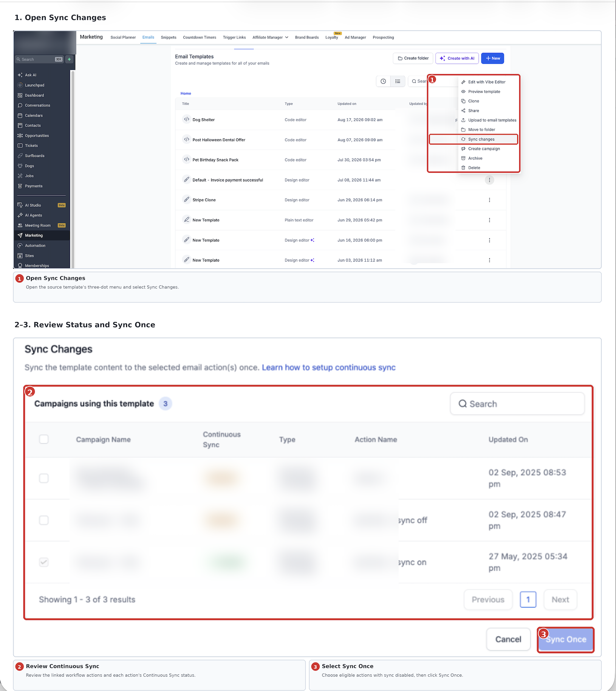Click the Sync Once button
The image size is (616, 691).
(566, 639)
